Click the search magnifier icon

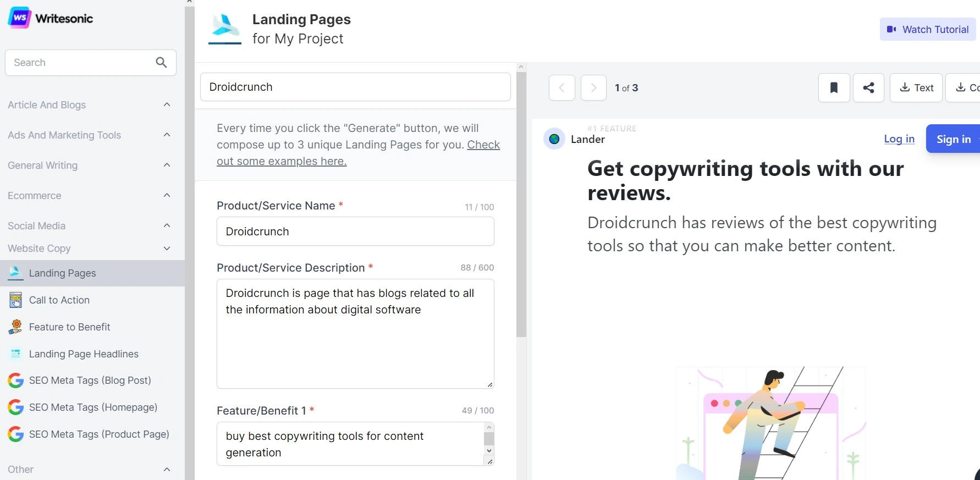click(x=161, y=63)
